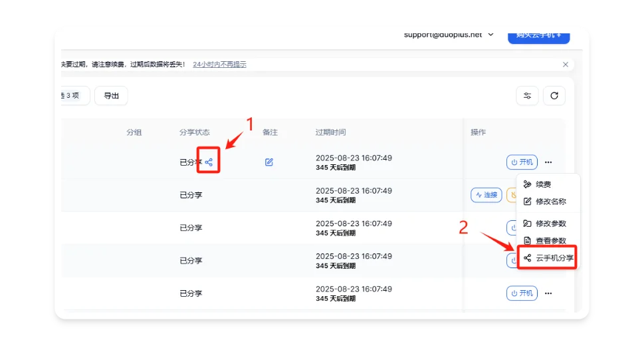Open the 24小时内不再提示 link
Screen dimensions: 644x346
220,65
